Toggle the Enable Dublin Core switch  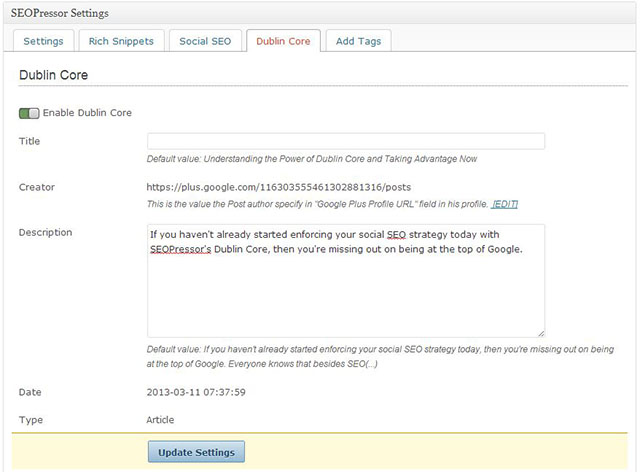coord(29,113)
